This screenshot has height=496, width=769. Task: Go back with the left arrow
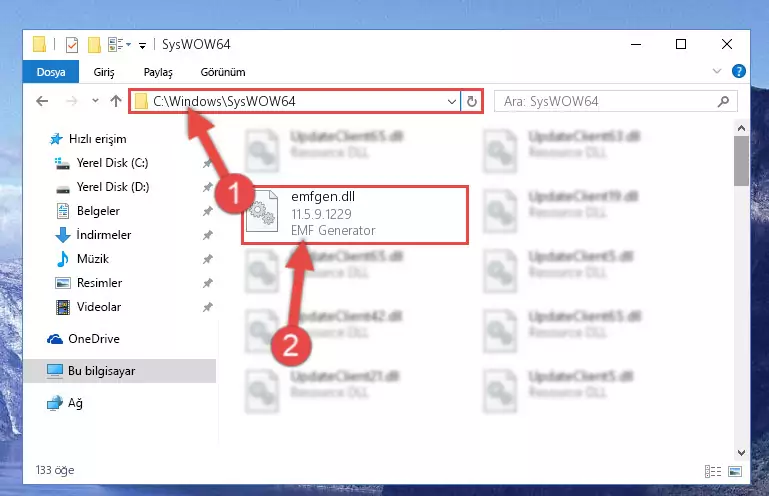tap(42, 101)
